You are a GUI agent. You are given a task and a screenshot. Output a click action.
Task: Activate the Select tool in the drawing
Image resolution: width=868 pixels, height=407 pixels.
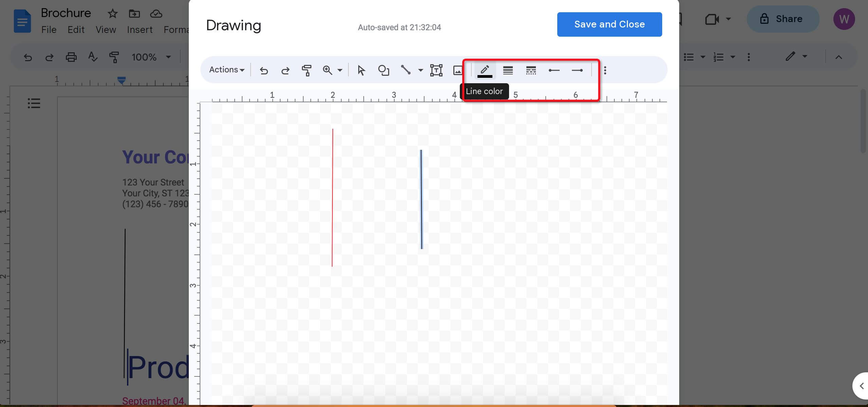click(x=361, y=70)
